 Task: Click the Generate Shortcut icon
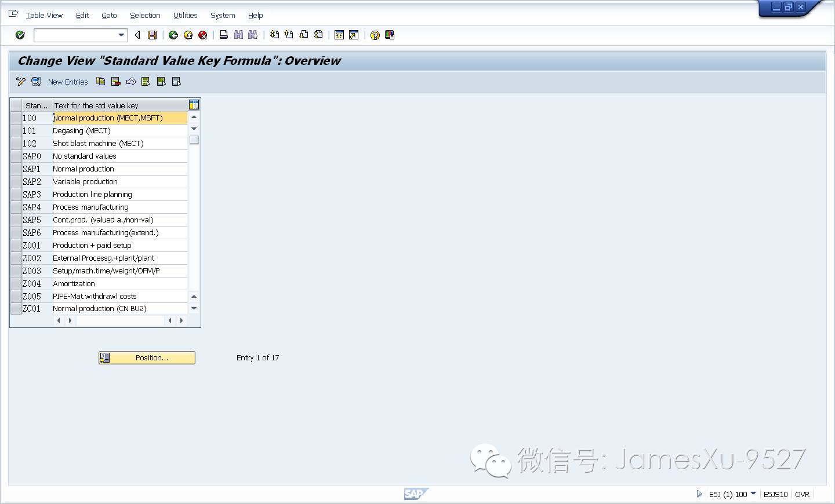pyautogui.click(x=354, y=35)
